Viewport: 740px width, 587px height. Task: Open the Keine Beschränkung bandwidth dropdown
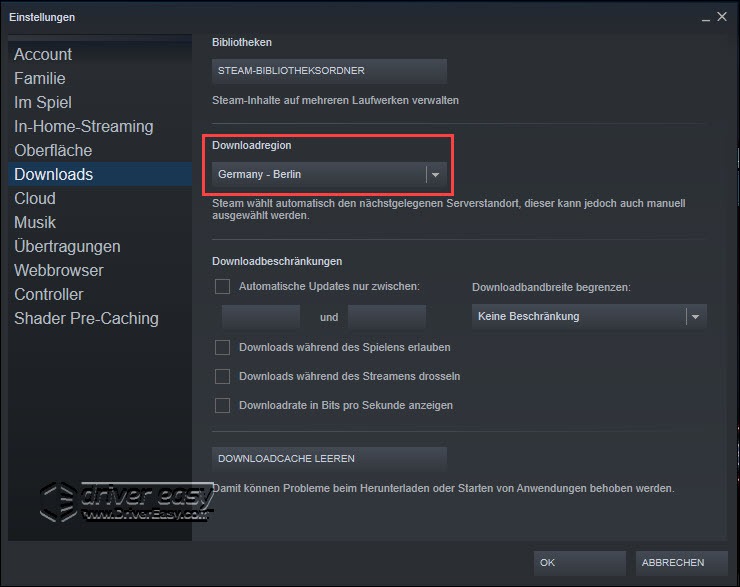click(589, 316)
